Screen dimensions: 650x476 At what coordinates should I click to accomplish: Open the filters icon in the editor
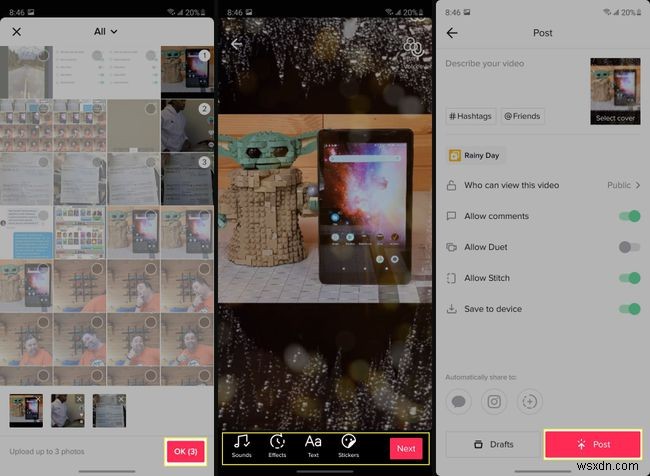(x=414, y=48)
